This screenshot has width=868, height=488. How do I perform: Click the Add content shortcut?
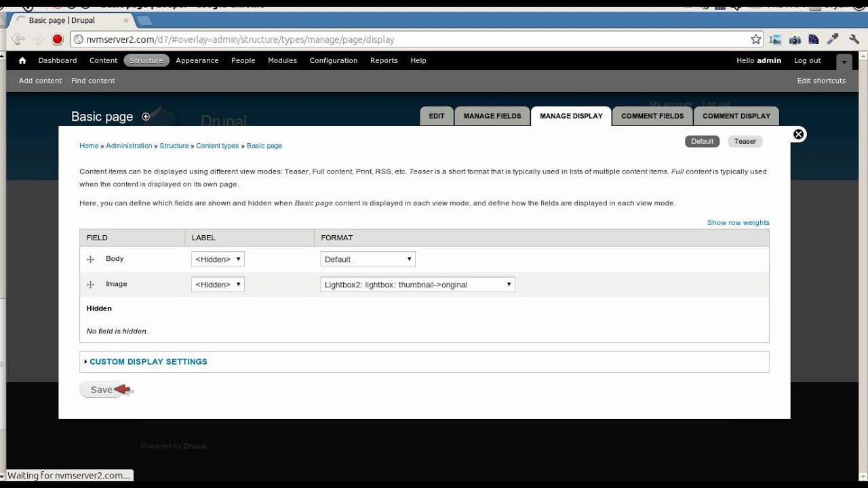click(x=41, y=81)
